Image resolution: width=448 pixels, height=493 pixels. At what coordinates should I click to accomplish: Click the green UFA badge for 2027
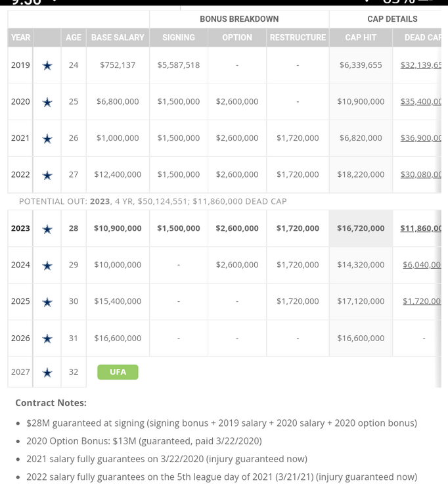(118, 372)
